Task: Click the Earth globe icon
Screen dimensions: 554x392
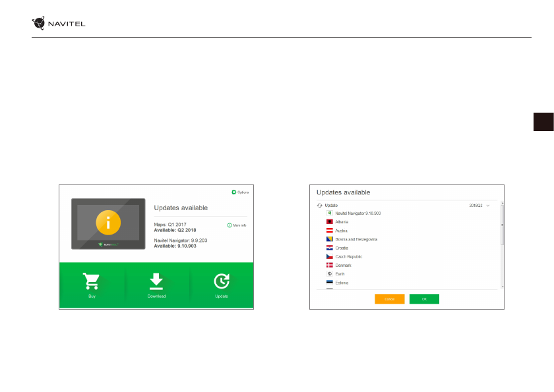Action: 329,274
